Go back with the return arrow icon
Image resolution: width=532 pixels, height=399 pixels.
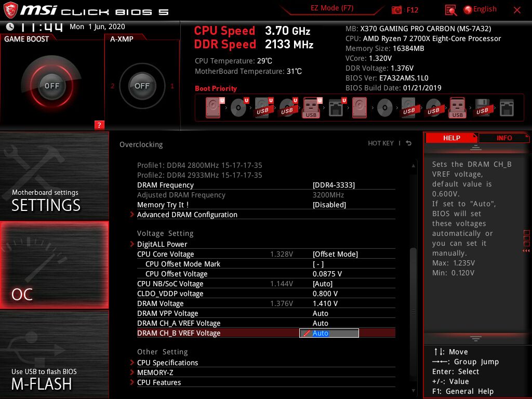pyautogui.click(x=409, y=143)
